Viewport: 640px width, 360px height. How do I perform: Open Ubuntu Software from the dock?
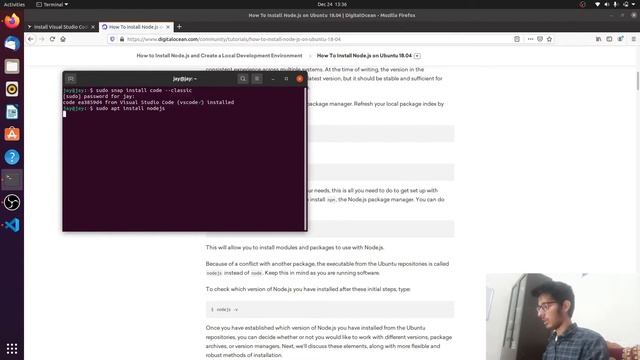(x=12, y=134)
